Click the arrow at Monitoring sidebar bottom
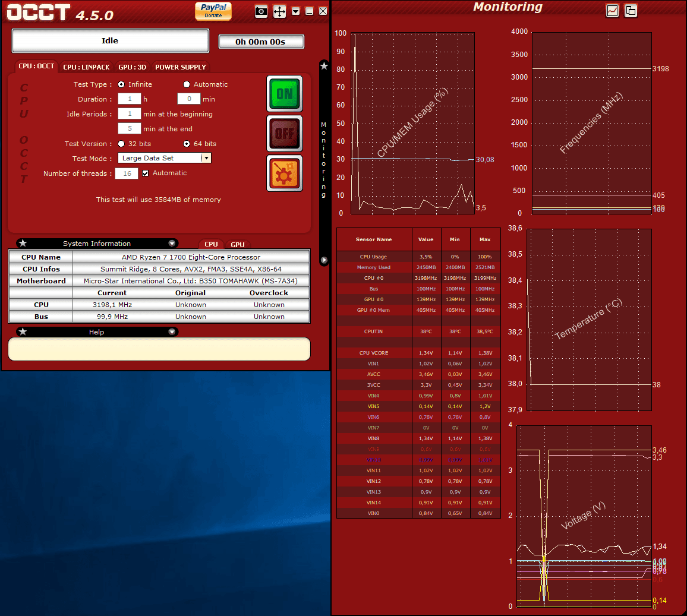The image size is (687, 616). tap(324, 260)
